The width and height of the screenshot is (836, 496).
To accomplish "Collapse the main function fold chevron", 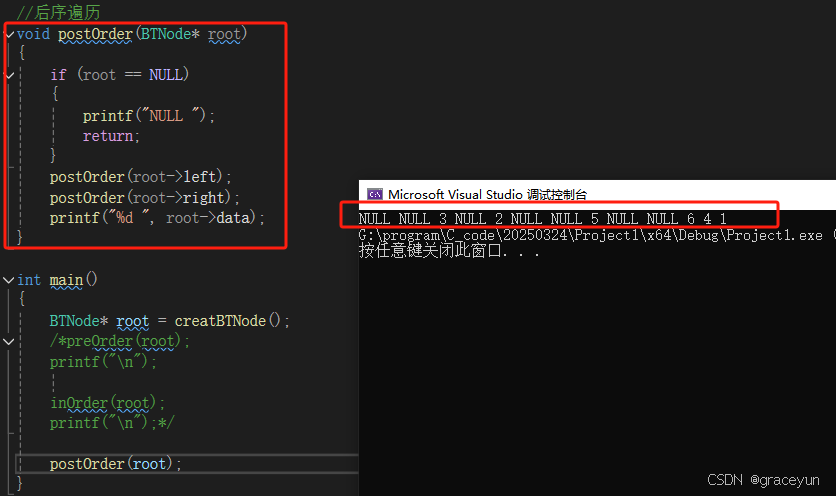I will coord(9,280).
